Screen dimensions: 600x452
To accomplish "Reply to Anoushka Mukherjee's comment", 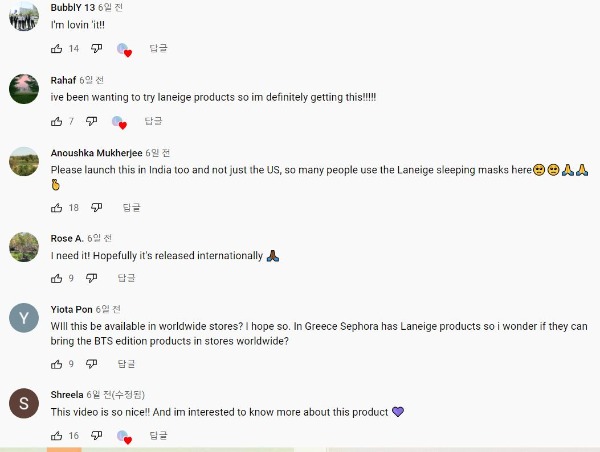I will point(132,207).
